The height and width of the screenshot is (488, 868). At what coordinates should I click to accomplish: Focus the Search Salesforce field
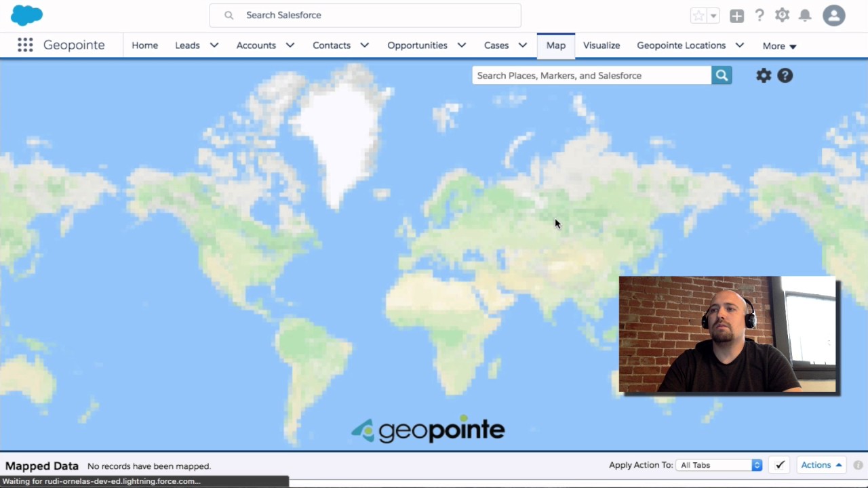365,15
